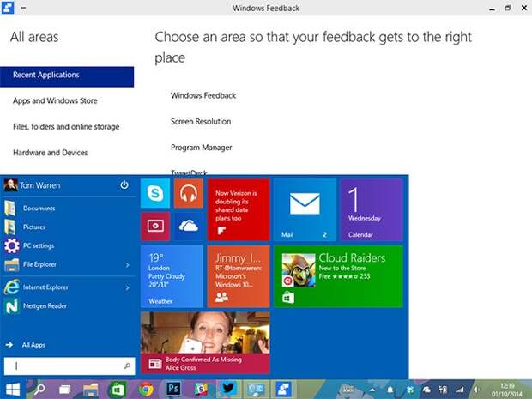The height and width of the screenshot is (399, 532).
Task: Click the power button in Start menu
Action: [124, 184]
